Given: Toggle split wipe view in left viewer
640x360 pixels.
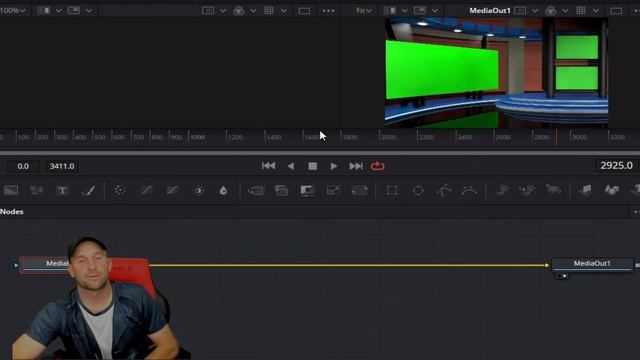Looking at the screenshot, I should 43,11.
